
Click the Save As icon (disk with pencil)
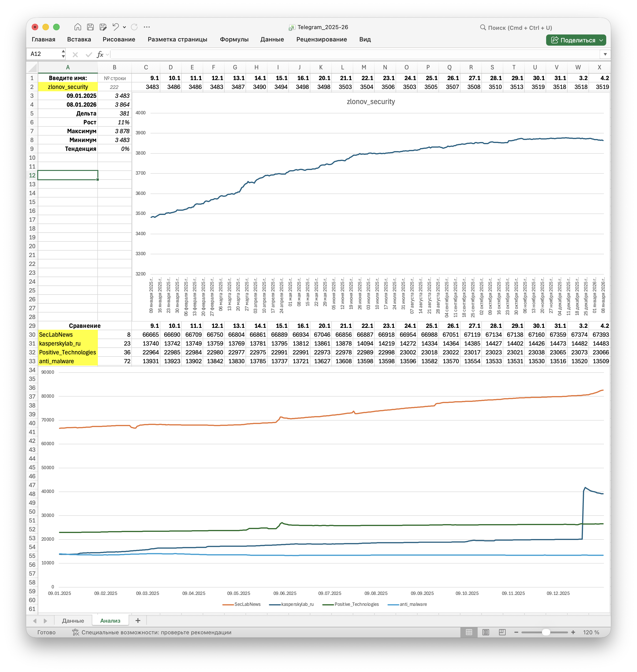tap(103, 27)
